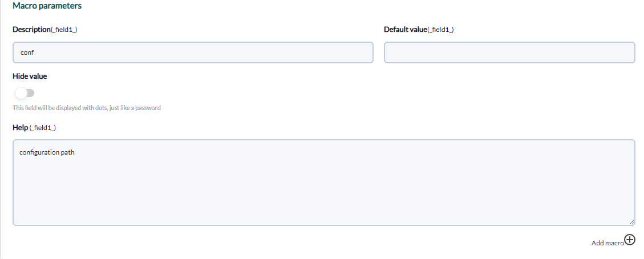Click the "Add macro" text label
Screen dimensions: 644x259
607,243
